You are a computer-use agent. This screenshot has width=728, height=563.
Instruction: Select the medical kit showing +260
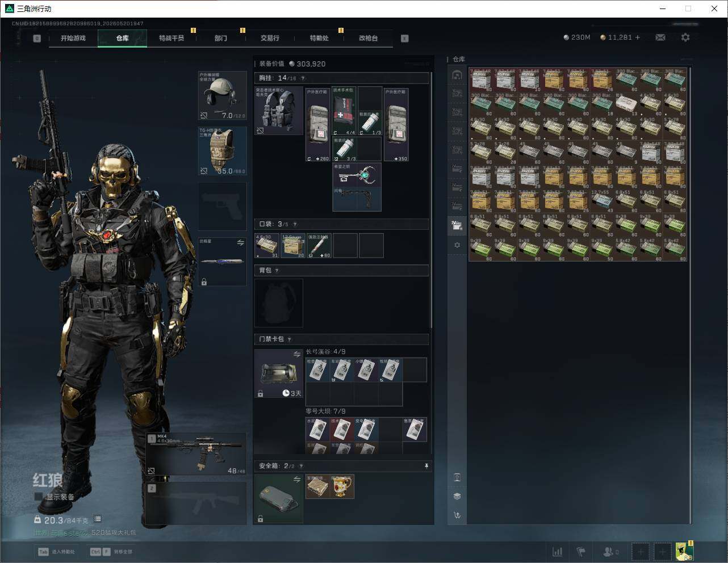(x=317, y=124)
